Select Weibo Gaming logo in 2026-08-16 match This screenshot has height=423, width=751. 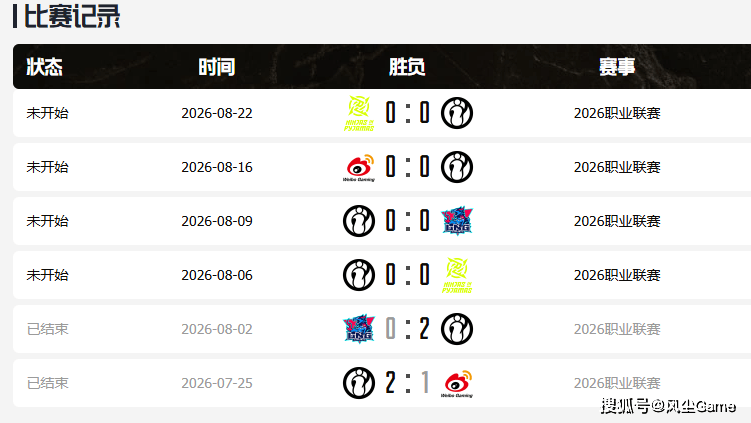pyautogui.click(x=359, y=167)
